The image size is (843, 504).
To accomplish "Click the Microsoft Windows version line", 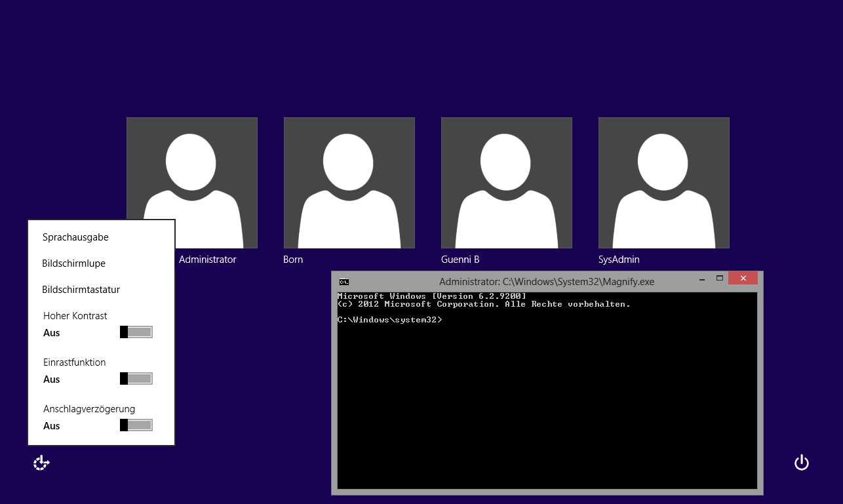I will tap(431, 296).
